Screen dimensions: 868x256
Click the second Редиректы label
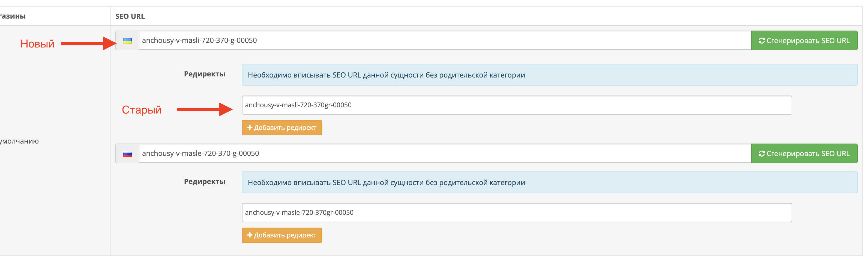(x=205, y=181)
